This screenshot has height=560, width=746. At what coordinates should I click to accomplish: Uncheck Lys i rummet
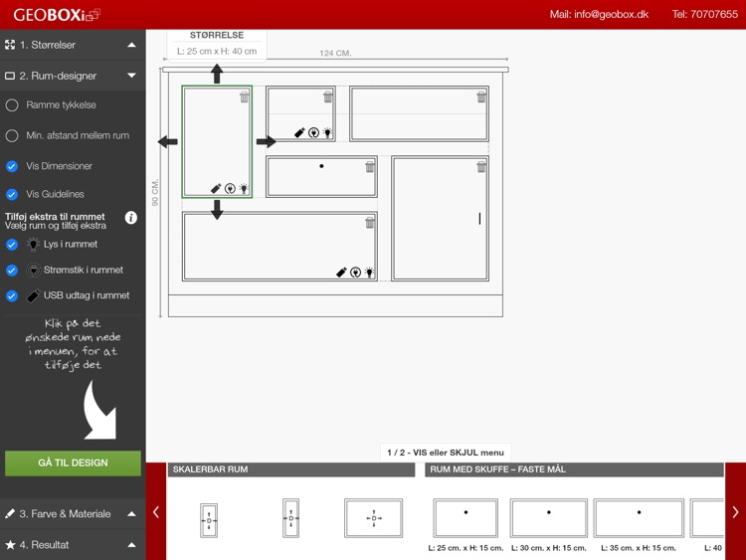point(12,245)
